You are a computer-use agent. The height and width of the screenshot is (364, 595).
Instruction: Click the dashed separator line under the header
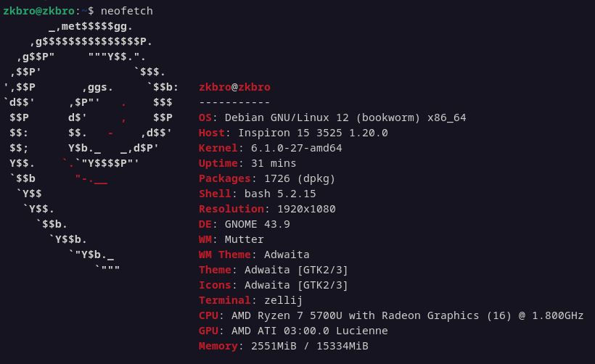(234, 102)
